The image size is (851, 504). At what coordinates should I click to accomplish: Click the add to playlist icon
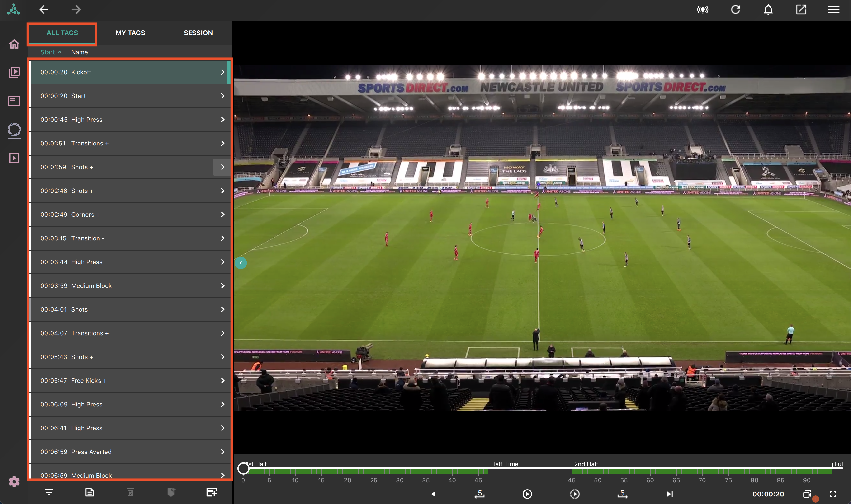click(x=212, y=492)
